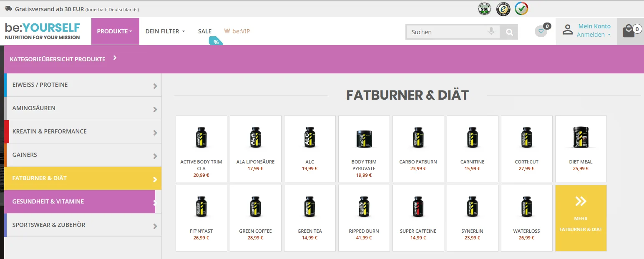Click the be:VIP crown icon

pos(227,31)
